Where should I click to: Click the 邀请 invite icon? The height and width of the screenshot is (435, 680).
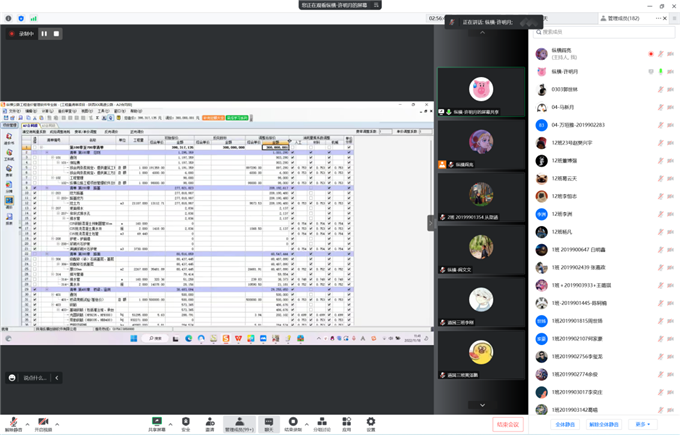click(210, 421)
